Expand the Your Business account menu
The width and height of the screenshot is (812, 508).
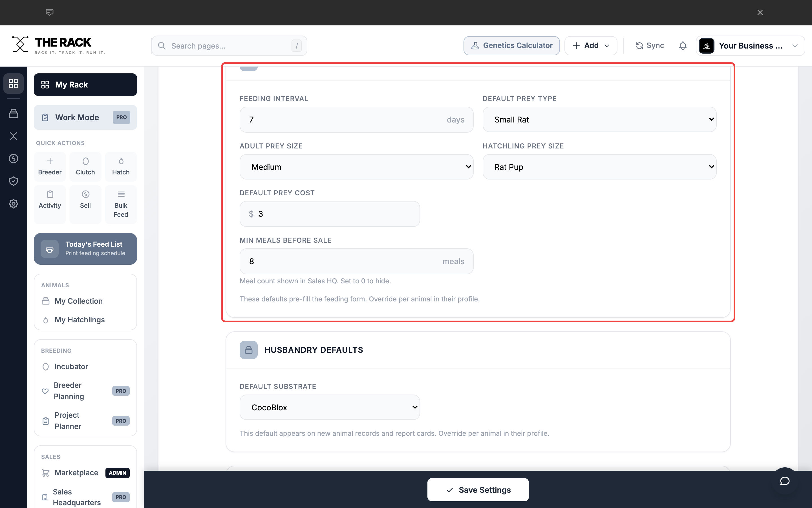750,46
